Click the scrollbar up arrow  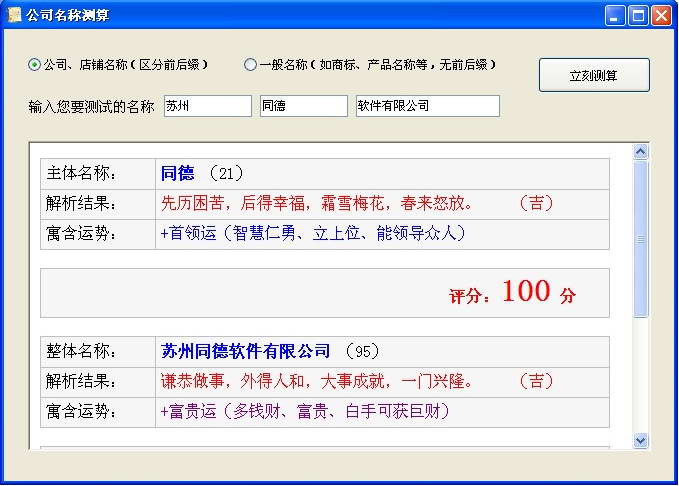pyautogui.click(x=640, y=152)
